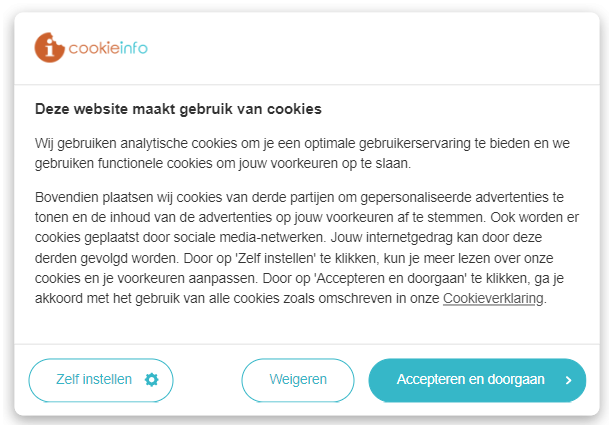Click the arrow chevron on the accept button
This screenshot has height=425, width=609.
[568, 380]
